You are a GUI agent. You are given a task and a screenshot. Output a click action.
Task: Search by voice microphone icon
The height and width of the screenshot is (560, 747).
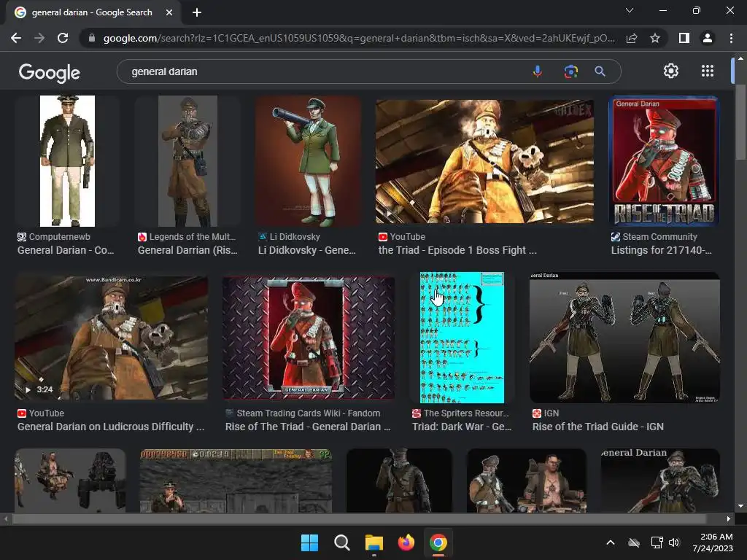pyautogui.click(x=538, y=71)
